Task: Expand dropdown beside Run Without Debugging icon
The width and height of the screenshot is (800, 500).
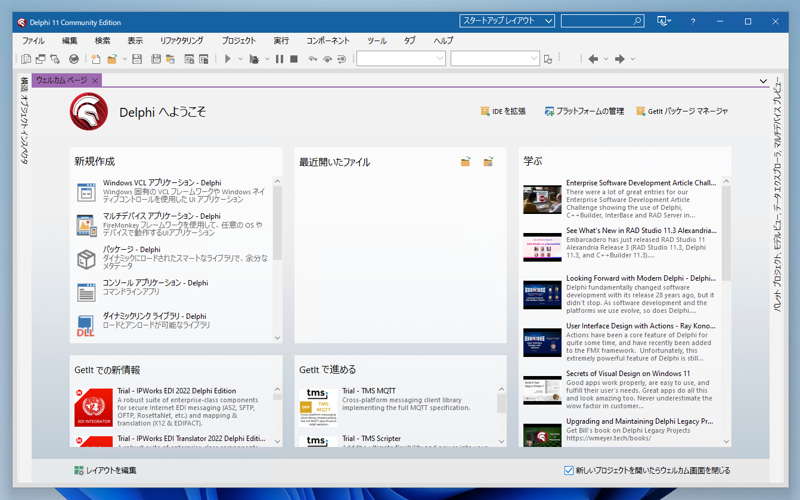Action: (267, 59)
